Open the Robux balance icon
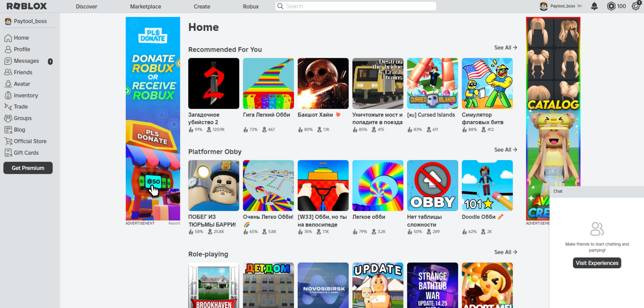This screenshot has height=308, width=644. point(611,6)
